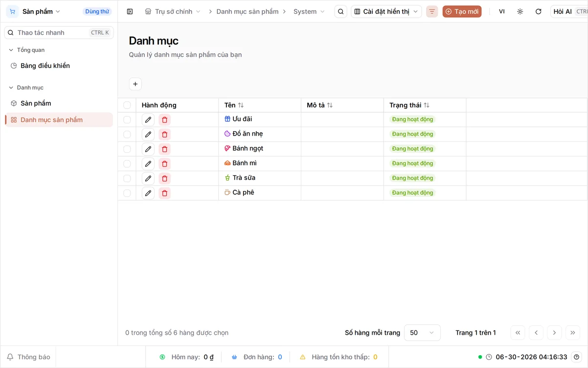
Task: Go to the previous page
Action: pyautogui.click(x=536, y=333)
